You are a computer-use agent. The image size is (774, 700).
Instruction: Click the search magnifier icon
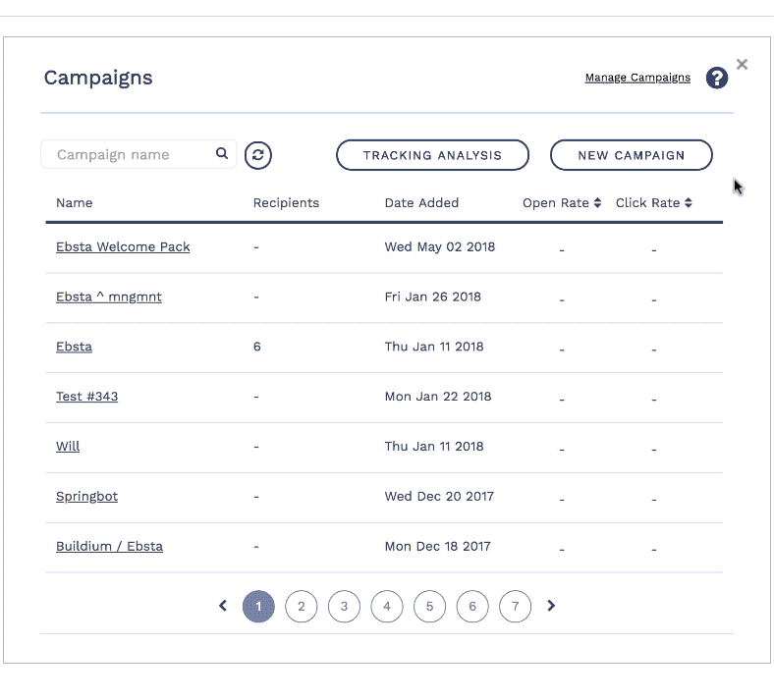pos(222,154)
